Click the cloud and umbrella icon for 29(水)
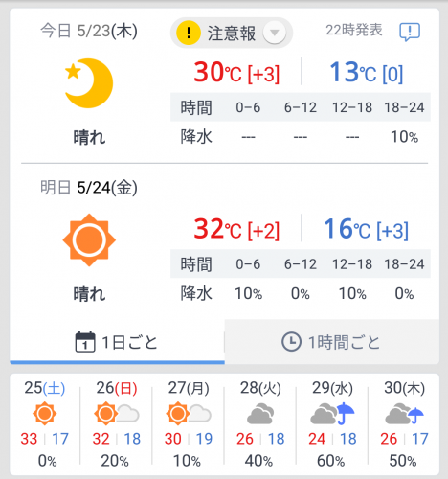 click(332, 414)
